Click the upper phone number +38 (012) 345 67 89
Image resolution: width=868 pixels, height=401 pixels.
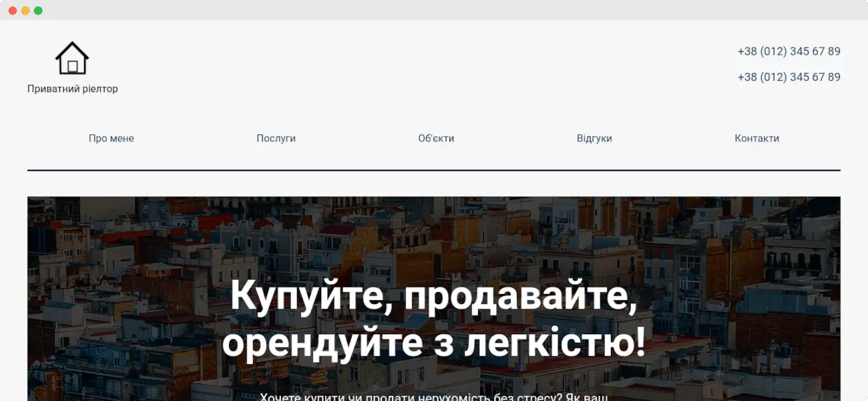click(x=789, y=51)
